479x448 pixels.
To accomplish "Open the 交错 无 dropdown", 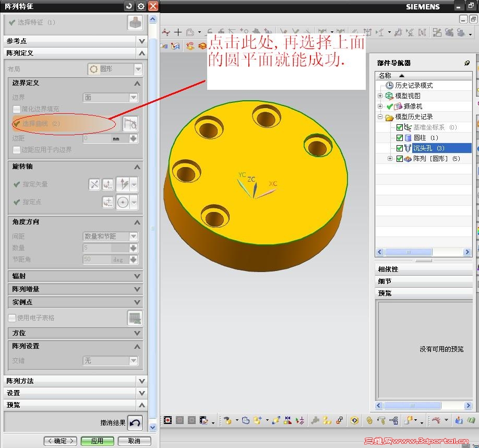I will tap(111, 361).
